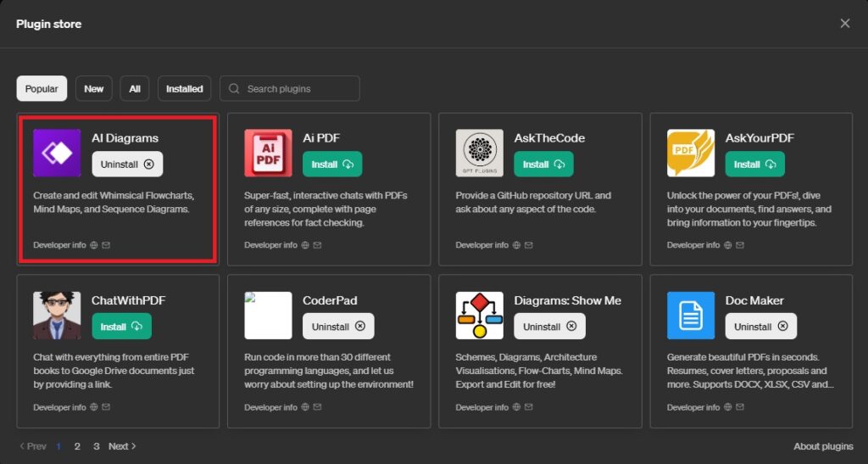Viewport: 868px width, 464px height.
Task: Open ChatWithPDF developer website globe icon
Action: (x=94, y=407)
